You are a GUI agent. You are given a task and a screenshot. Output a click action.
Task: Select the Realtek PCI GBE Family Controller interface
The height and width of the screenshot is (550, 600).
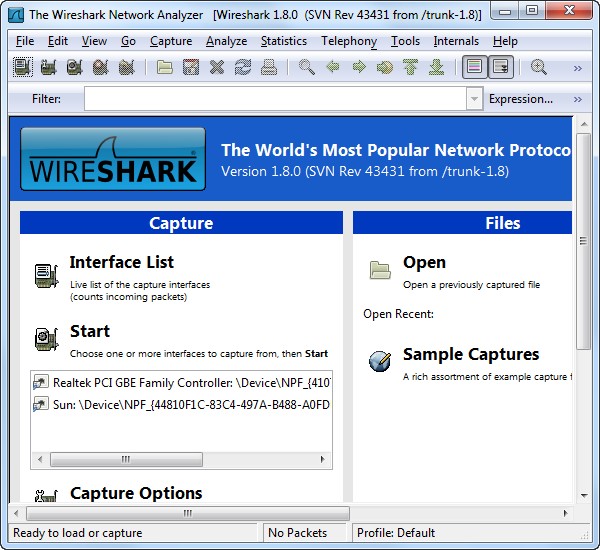[x=181, y=382]
